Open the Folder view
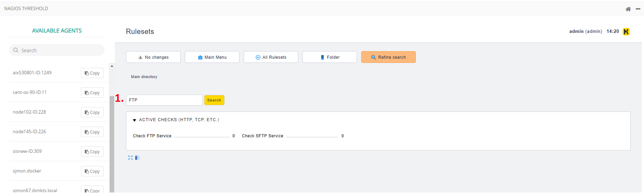The image size is (644, 194). (x=330, y=57)
